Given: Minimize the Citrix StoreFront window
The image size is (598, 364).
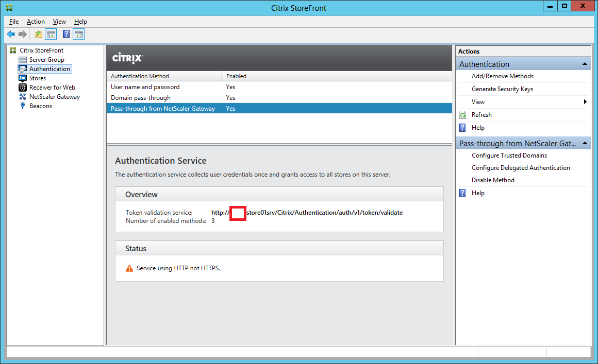Looking at the screenshot, I should click(550, 6).
